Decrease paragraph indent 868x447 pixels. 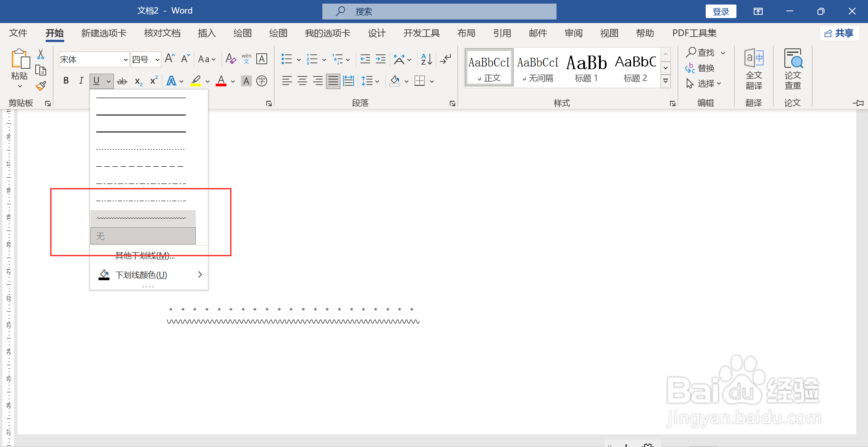coord(365,59)
